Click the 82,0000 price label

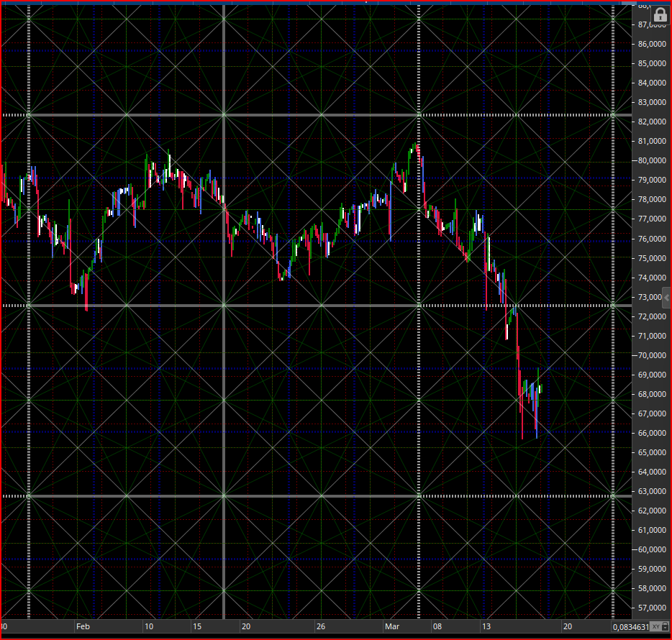(652, 122)
